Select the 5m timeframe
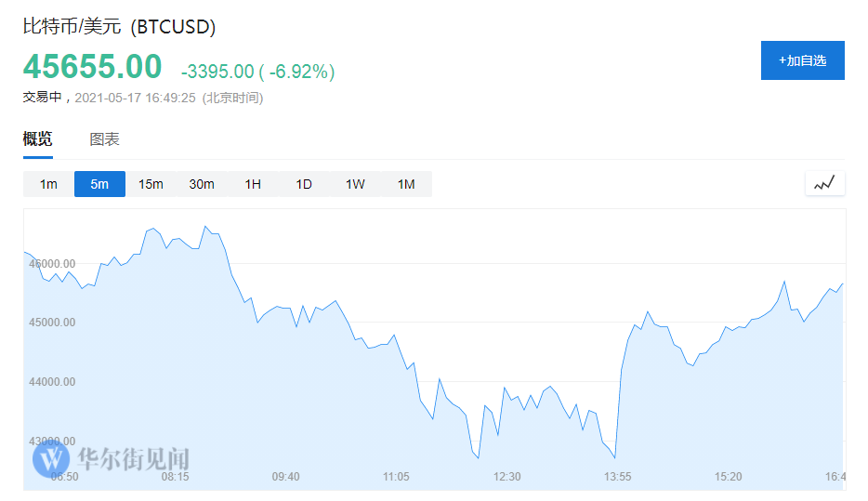 point(99,184)
